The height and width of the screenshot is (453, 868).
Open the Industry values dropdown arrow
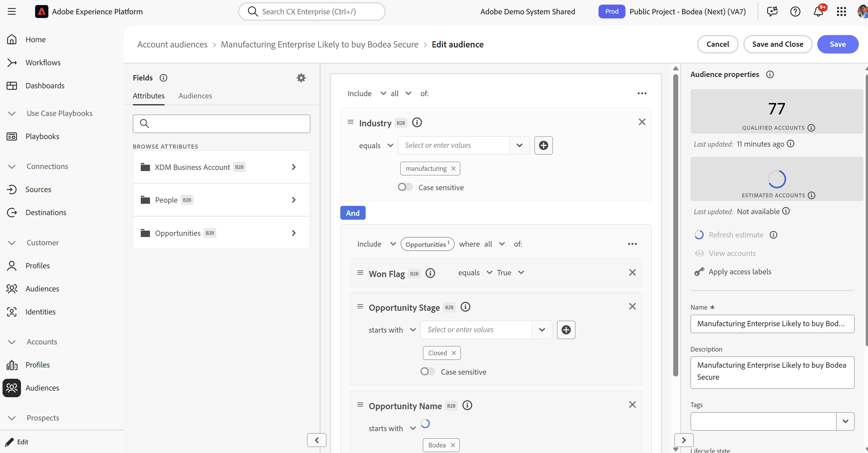point(519,145)
